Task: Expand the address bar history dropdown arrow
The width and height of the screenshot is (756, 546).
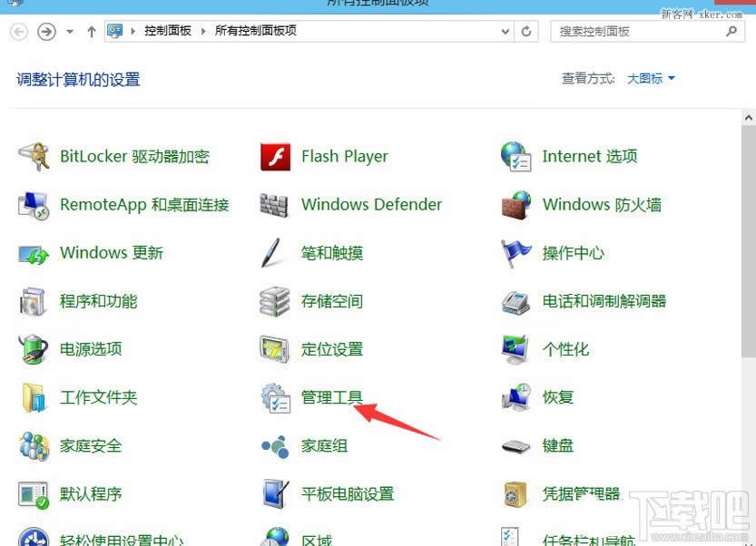Action: [x=505, y=30]
